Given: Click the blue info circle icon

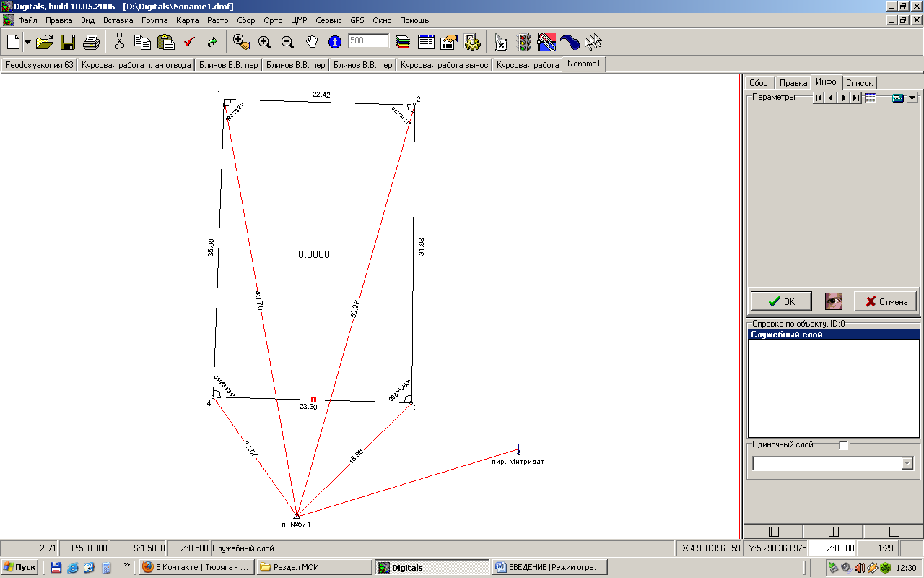Looking at the screenshot, I should click(334, 42).
